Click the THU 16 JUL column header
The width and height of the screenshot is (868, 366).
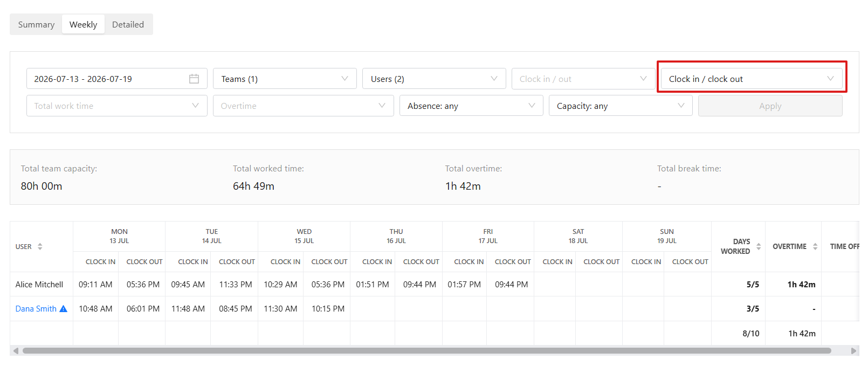point(396,236)
